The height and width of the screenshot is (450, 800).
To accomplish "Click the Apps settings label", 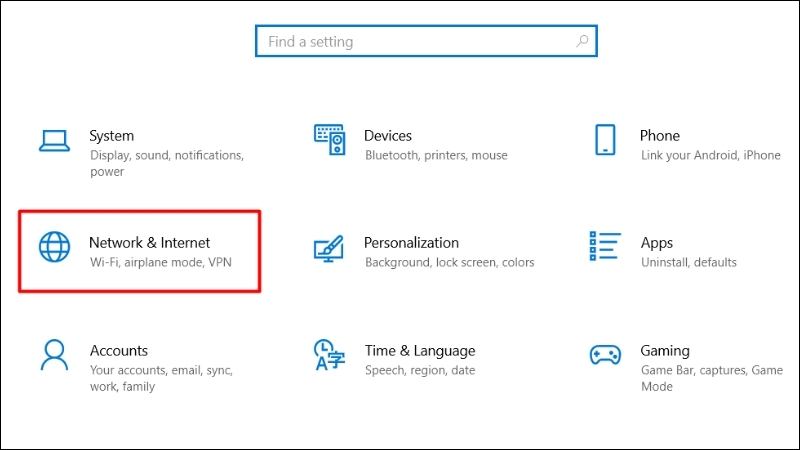I will coord(657,243).
